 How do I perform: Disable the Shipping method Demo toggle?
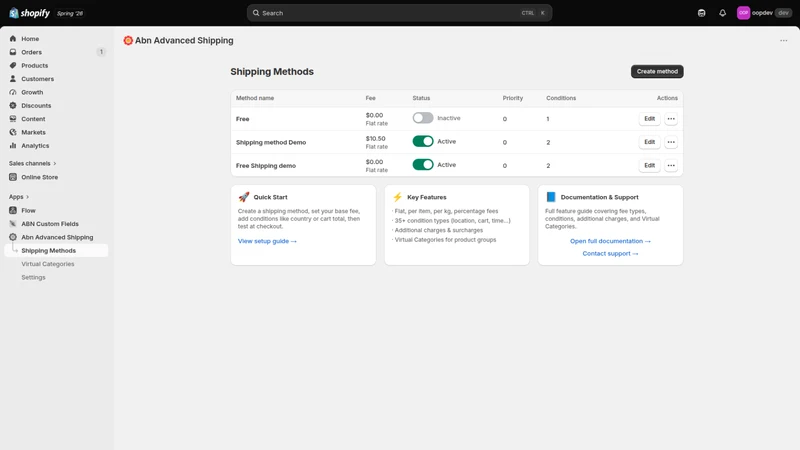423,141
